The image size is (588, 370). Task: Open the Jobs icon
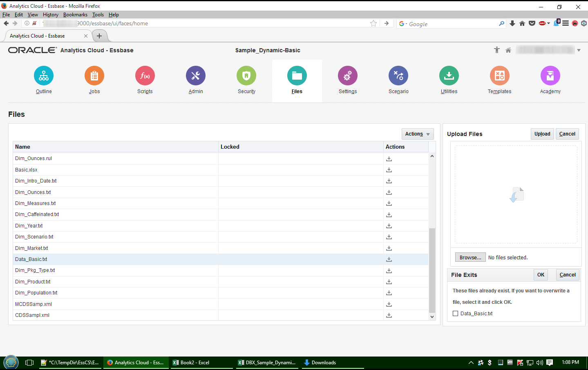click(94, 76)
